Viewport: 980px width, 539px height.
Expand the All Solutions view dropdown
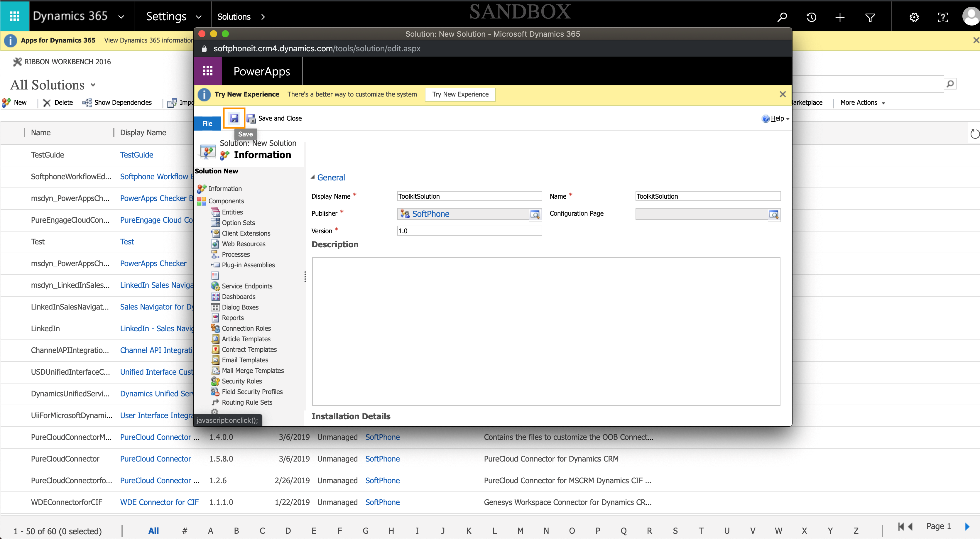point(93,85)
